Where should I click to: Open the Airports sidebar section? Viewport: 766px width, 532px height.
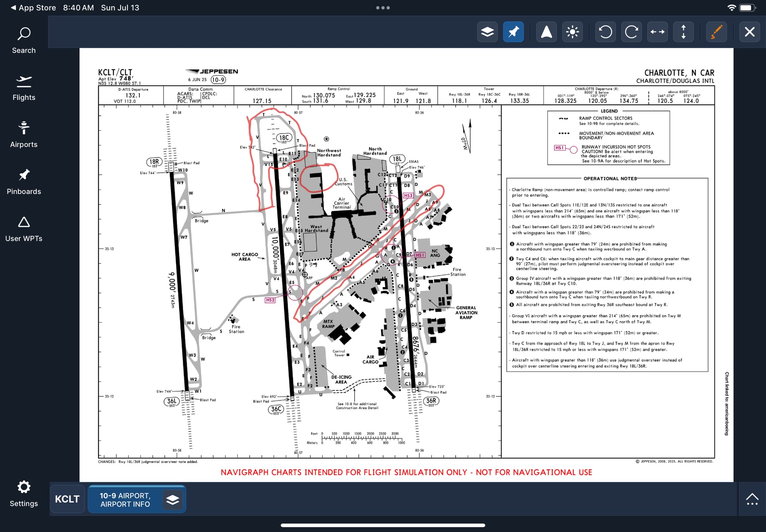point(24,135)
